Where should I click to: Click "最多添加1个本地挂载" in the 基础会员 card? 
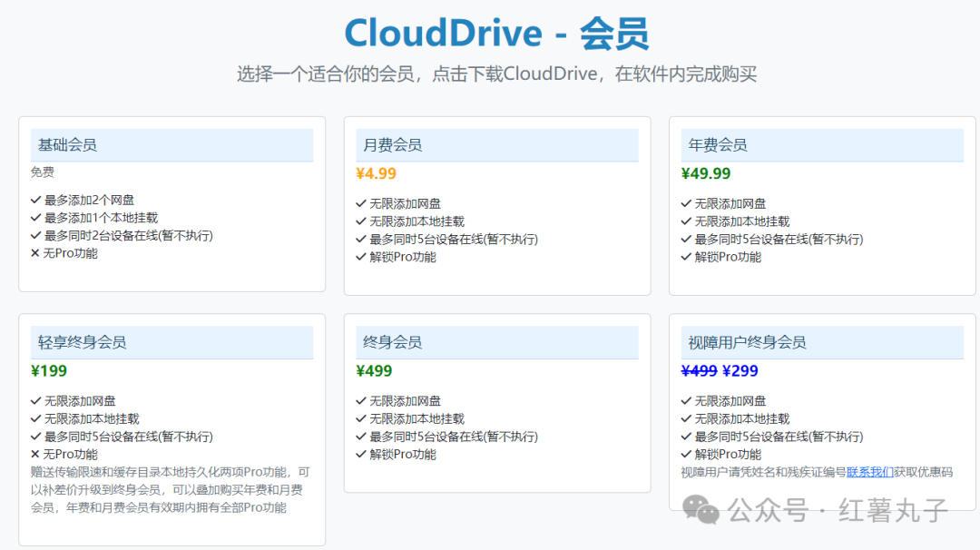(101, 218)
